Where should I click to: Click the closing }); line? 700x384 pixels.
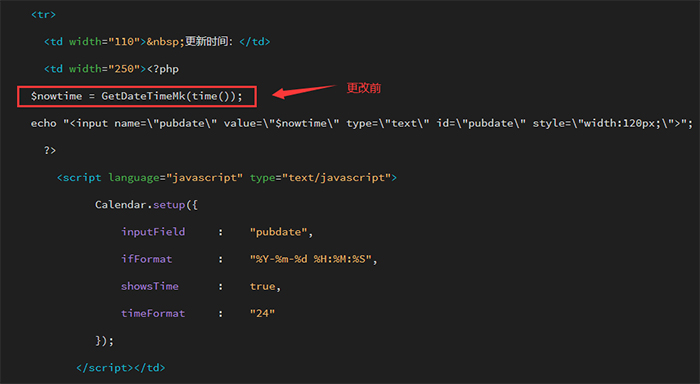[x=104, y=341]
